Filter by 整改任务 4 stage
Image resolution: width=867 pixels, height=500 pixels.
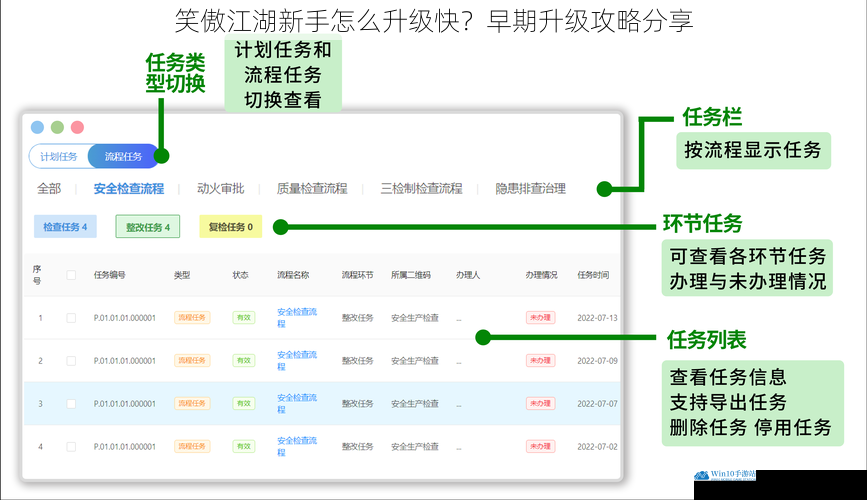[x=148, y=227]
